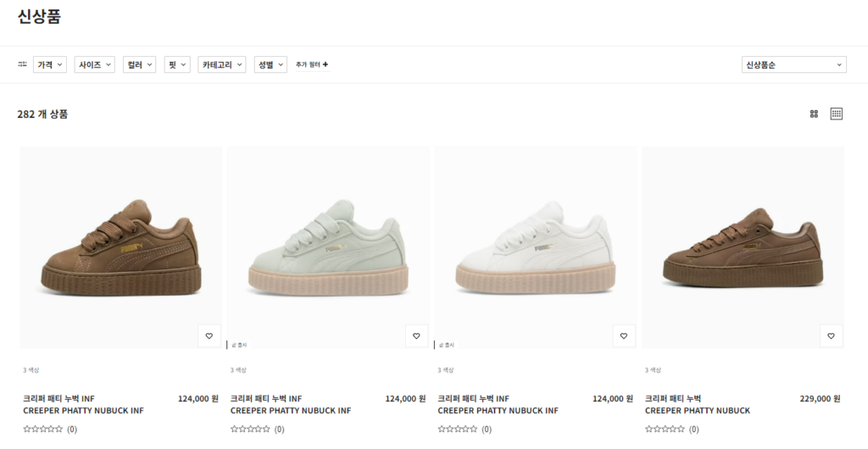Switch to the two-column grid view
The height and width of the screenshot is (449, 868).
[x=814, y=114]
